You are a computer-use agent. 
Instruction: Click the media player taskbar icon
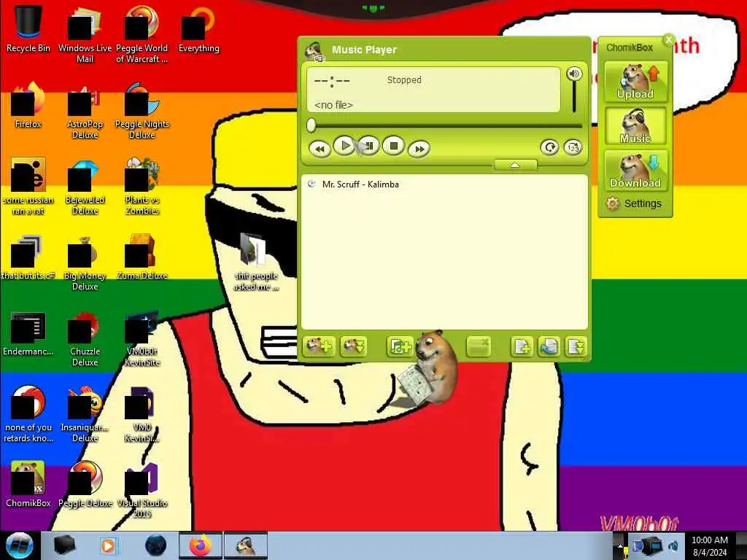108,545
